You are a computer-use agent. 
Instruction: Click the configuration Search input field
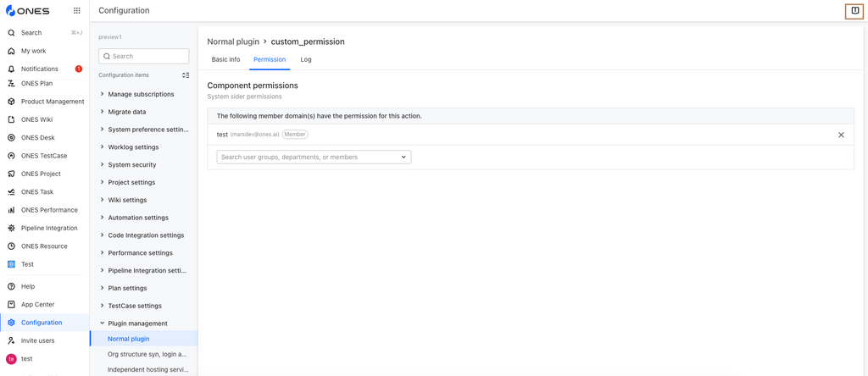[144, 57]
